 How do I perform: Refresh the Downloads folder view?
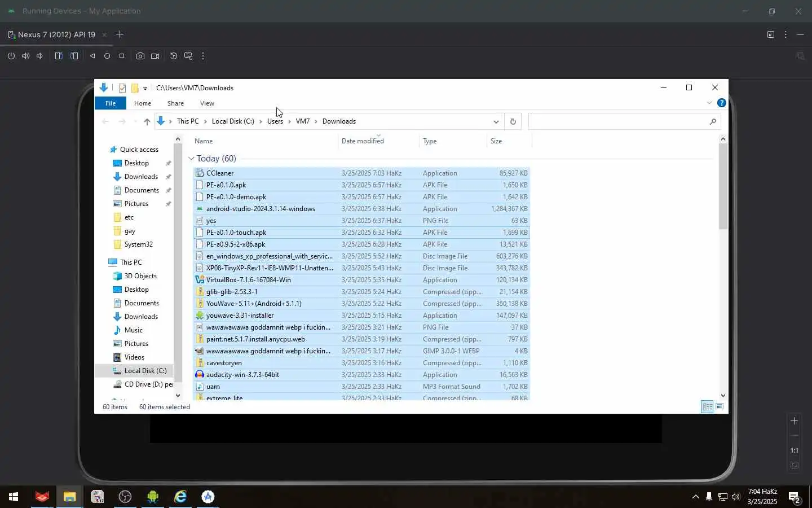pos(513,121)
